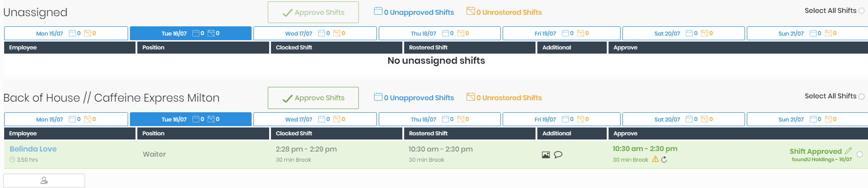Image resolution: width=868 pixels, height=188 pixels.
Task: Click the Approve Shifts button in Unassigned section
Action: [313, 12]
